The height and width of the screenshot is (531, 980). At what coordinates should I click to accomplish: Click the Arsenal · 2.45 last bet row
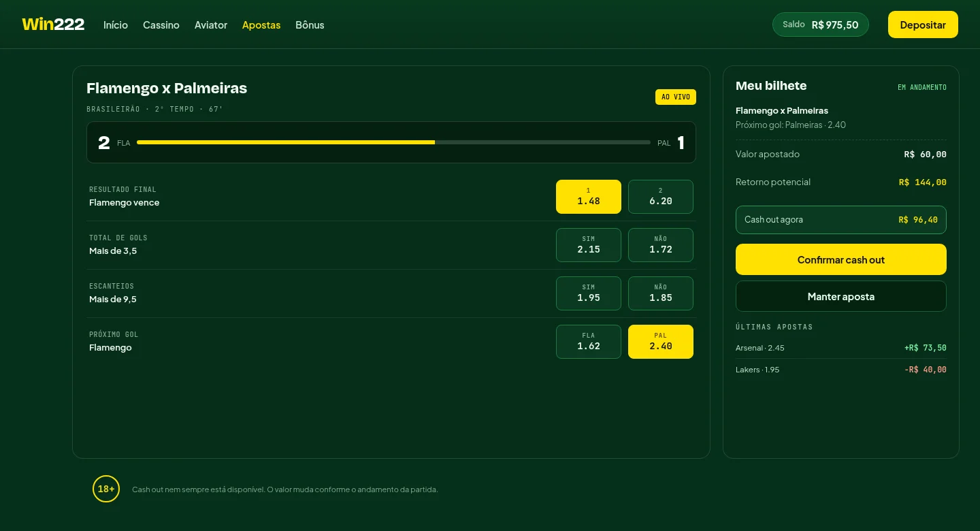click(x=841, y=348)
